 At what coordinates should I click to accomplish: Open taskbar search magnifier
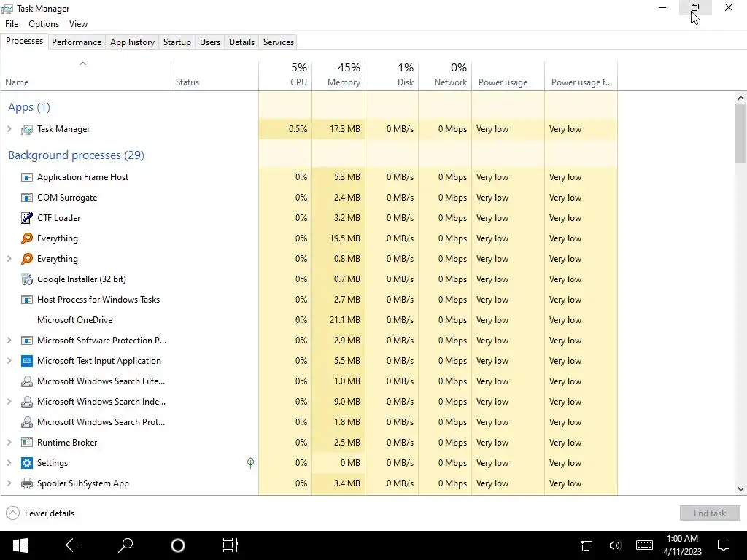click(125, 545)
